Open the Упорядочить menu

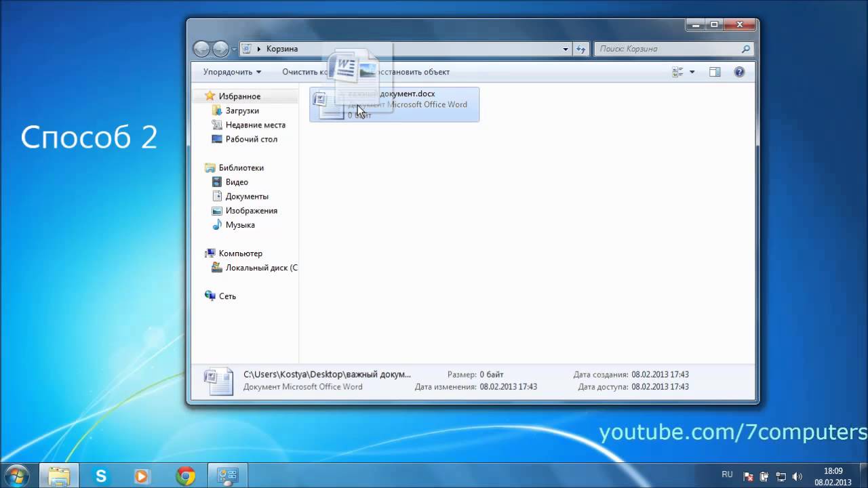point(232,72)
